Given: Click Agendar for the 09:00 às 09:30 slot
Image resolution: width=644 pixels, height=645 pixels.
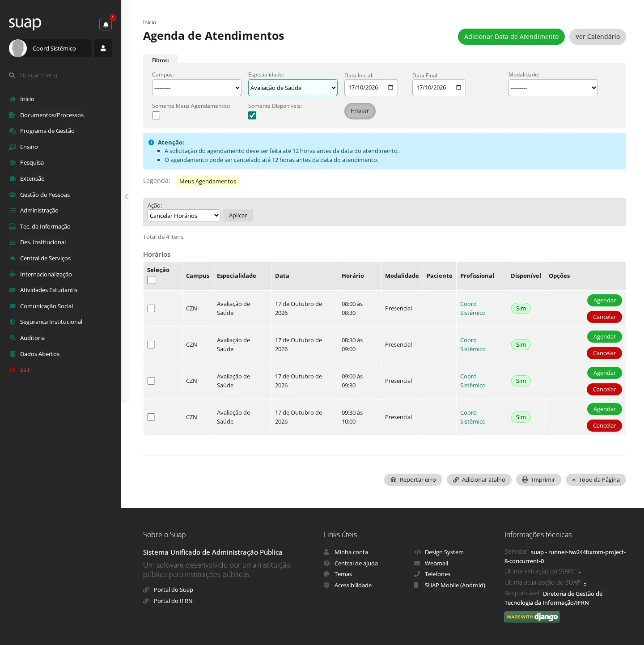Looking at the screenshot, I should [605, 373].
